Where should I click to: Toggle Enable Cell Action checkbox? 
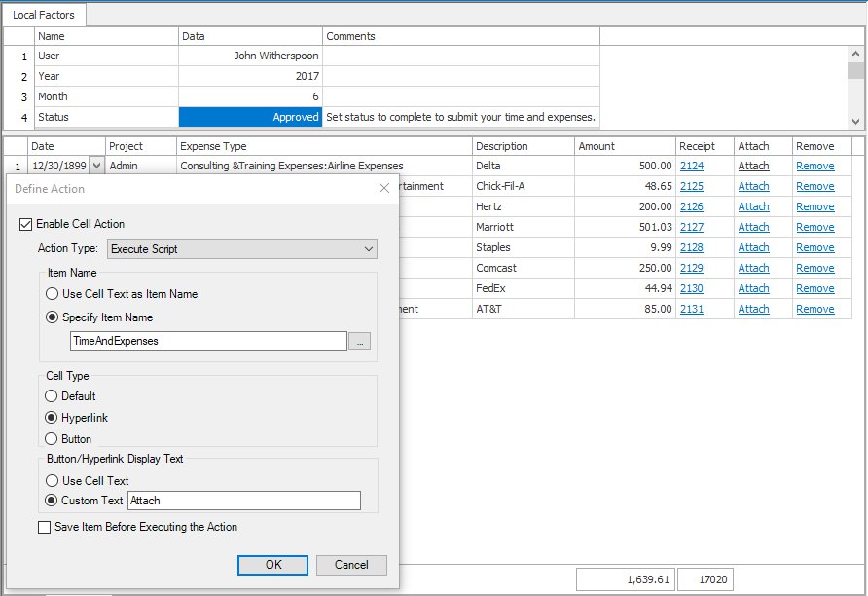[x=25, y=224]
